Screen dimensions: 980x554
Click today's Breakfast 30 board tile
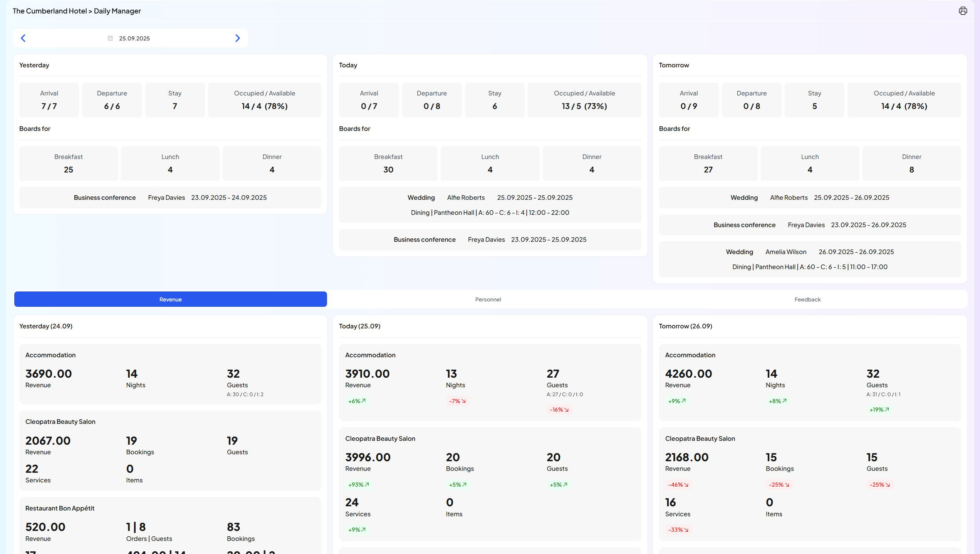pos(388,164)
